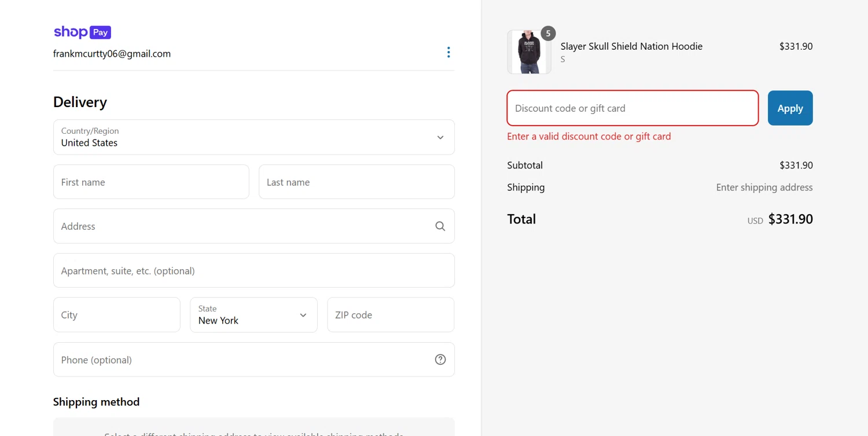Click the City input field
This screenshot has height=436, width=868.
point(117,315)
